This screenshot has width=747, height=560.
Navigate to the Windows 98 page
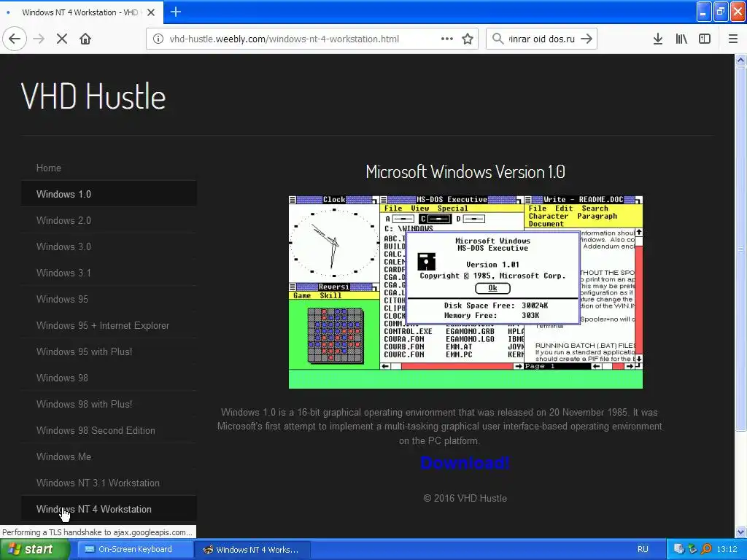[109, 378]
